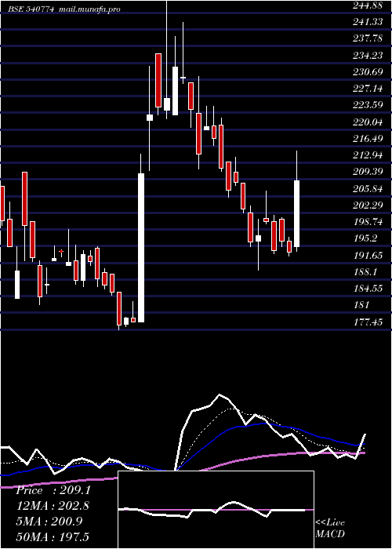
Task: Click the last white candle at chart's right
Action: [x=297, y=213]
